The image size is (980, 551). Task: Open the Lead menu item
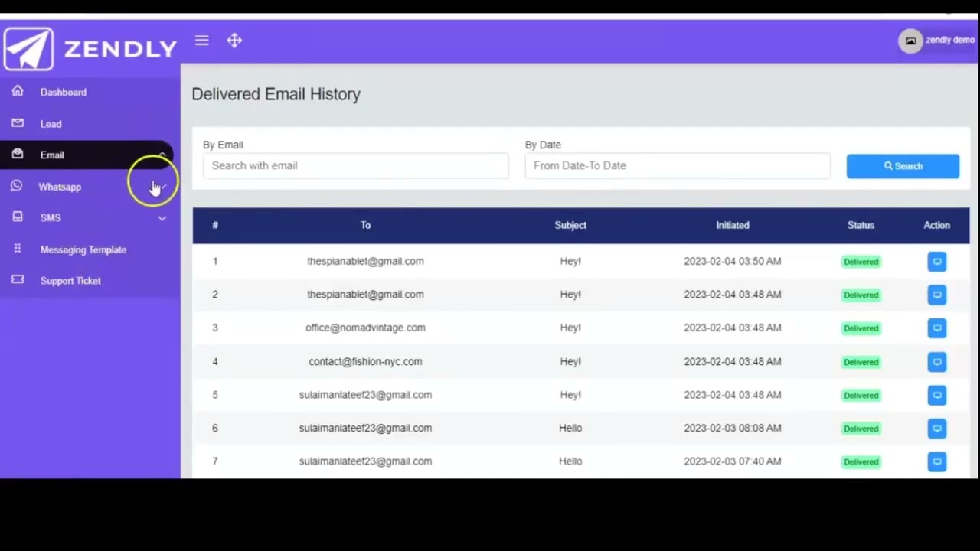point(51,124)
